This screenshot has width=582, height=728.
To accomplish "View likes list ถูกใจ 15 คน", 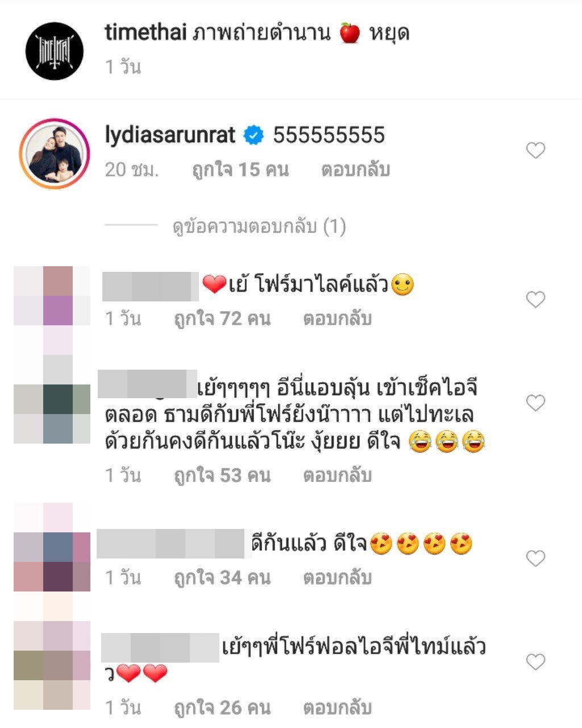I will (240, 169).
